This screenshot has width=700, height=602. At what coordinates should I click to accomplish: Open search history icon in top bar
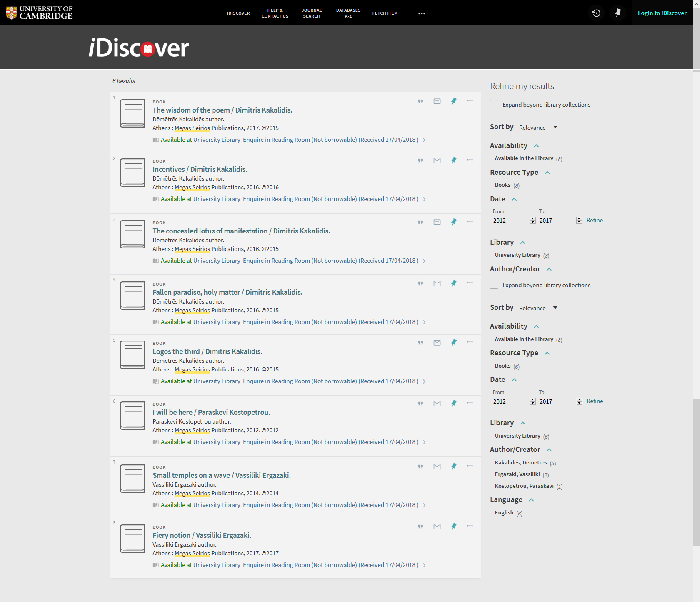click(596, 13)
